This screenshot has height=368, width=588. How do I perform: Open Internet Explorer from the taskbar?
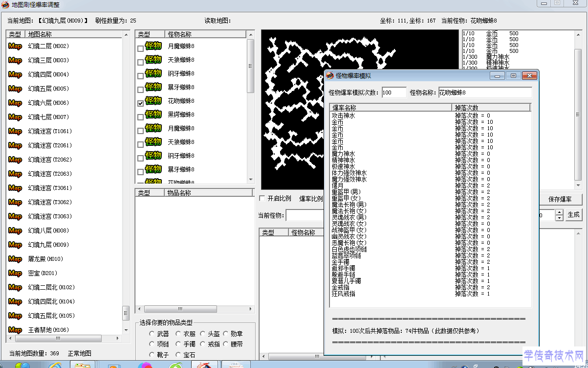pyautogui.click(x=54, y=365)
